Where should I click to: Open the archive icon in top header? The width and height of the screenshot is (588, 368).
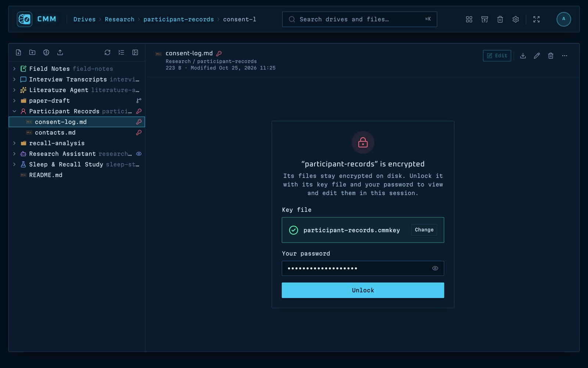484,19
